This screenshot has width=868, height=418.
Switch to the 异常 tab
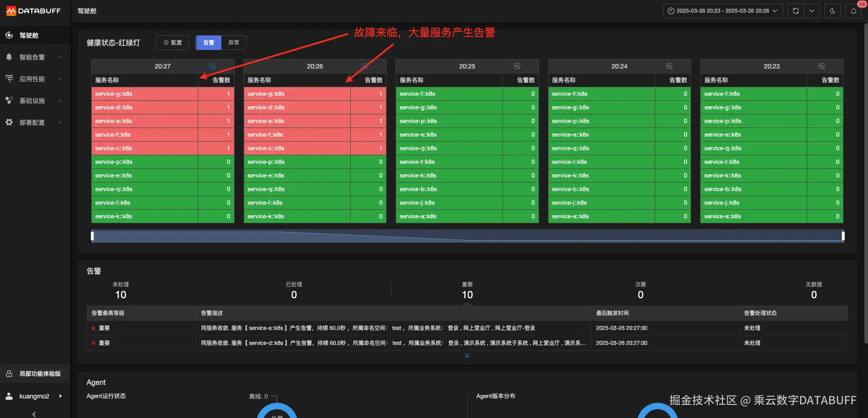[234, 43]
